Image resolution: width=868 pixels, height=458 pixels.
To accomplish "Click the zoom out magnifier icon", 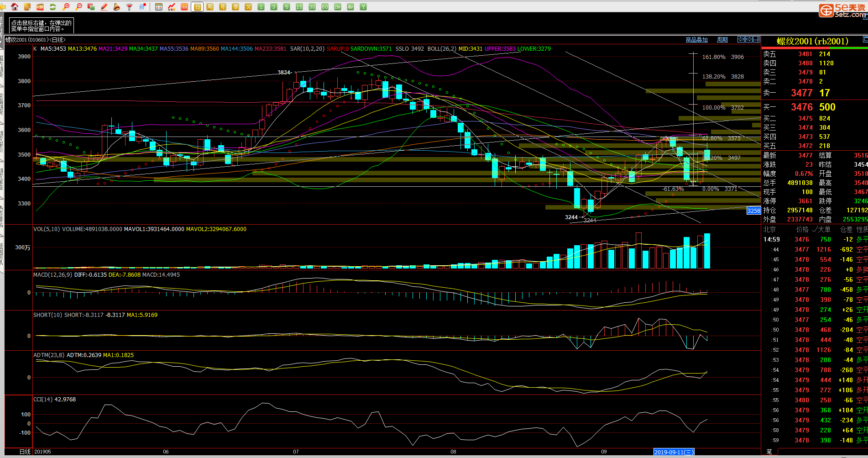I will 78,7.
